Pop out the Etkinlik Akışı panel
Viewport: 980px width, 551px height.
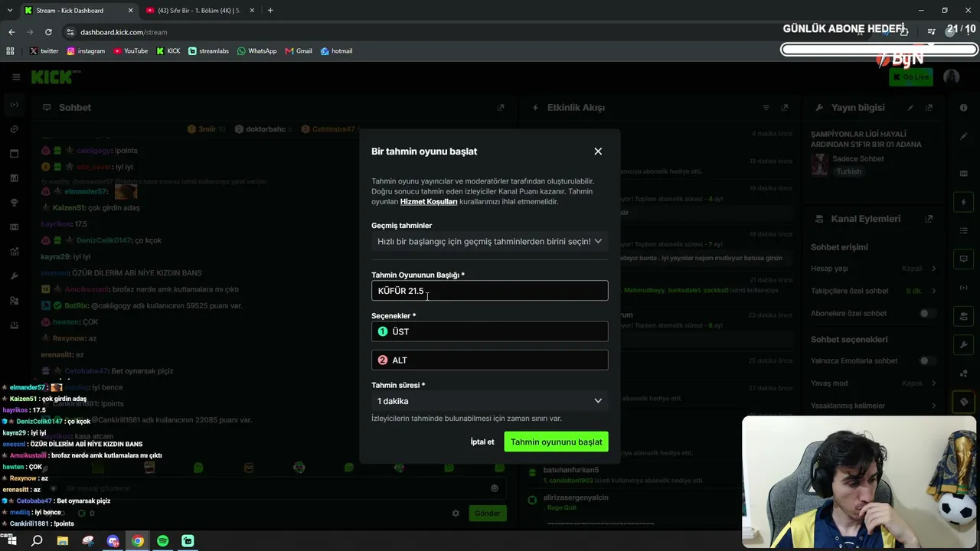click(784, 108)
